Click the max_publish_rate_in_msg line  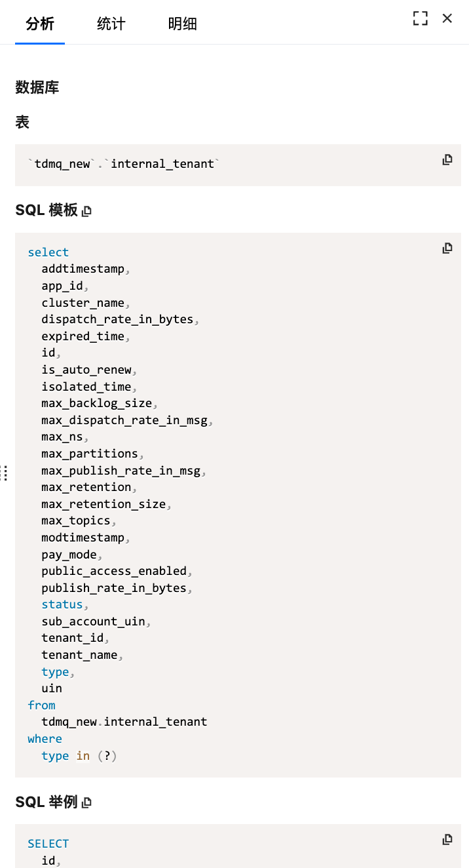[x=121, y=471]
